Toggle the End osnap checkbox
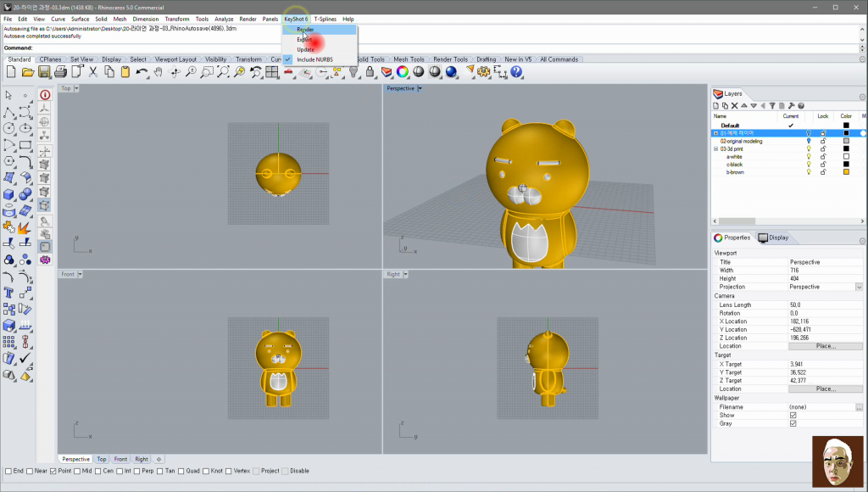Image resolution: width=868 pixels, height=492 pixels. [x=8, y=471]
